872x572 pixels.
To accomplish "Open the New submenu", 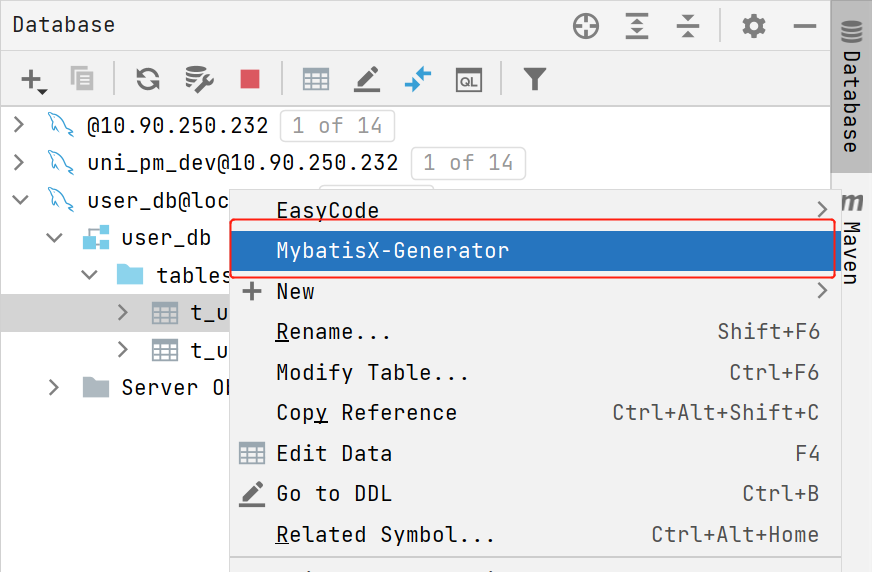I will [536, 291].
